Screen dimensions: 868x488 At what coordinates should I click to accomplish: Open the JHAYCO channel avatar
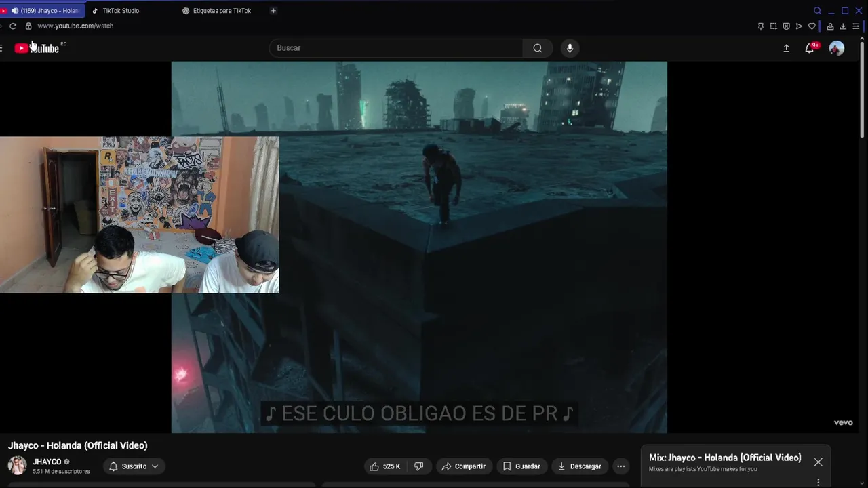(17, 466)
